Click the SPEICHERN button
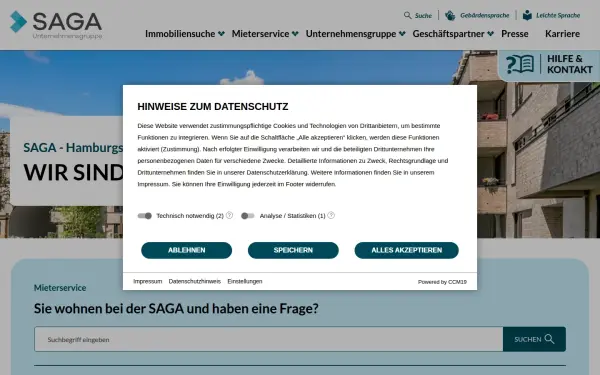 (293, 250)
